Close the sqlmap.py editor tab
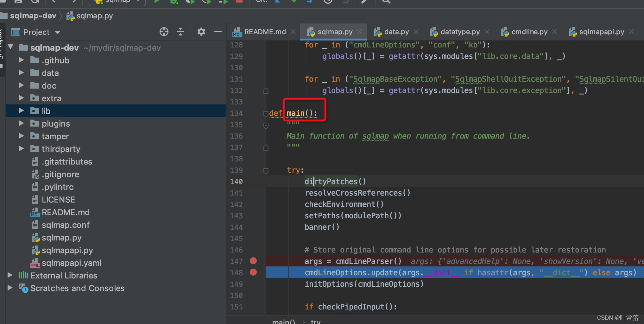This screenshot has width=644, height=324. tap(360, 32)
